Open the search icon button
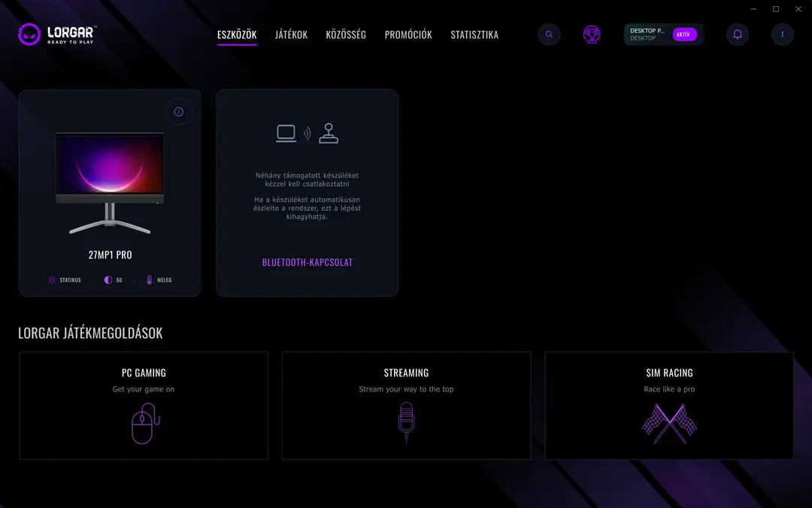812x508 pixels. pyautogui.click(x=549, y=35)
